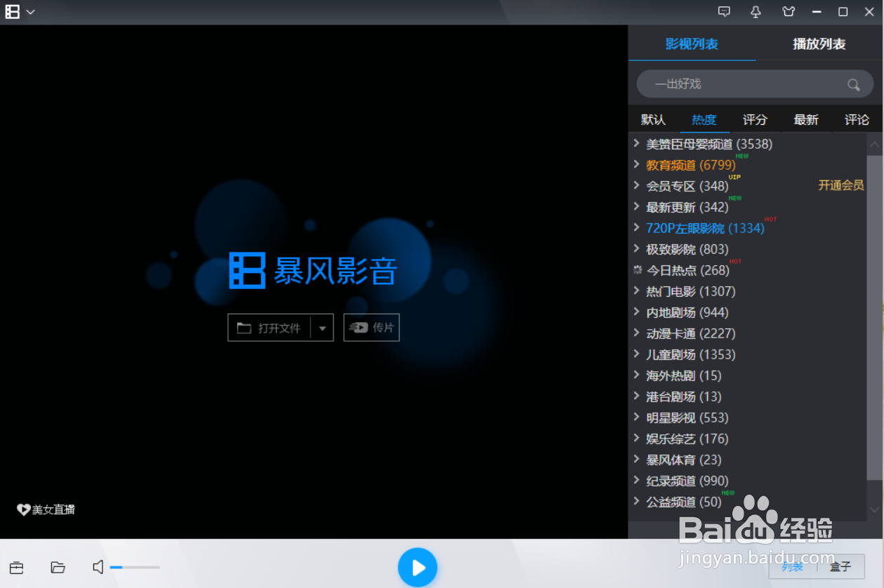Screen dimensions: 884x588
Task: Toggle the 列表 panel button
Action: coord(793,566)
